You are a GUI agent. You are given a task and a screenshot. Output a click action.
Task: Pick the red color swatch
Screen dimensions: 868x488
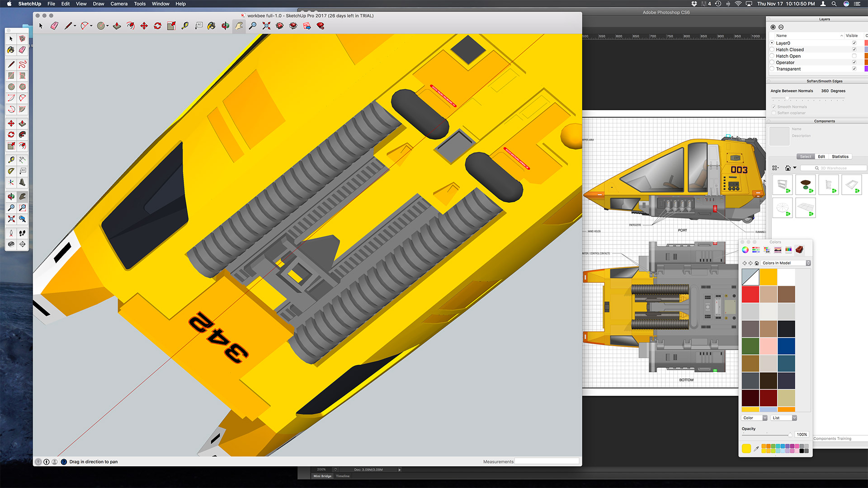pos(750,294)
